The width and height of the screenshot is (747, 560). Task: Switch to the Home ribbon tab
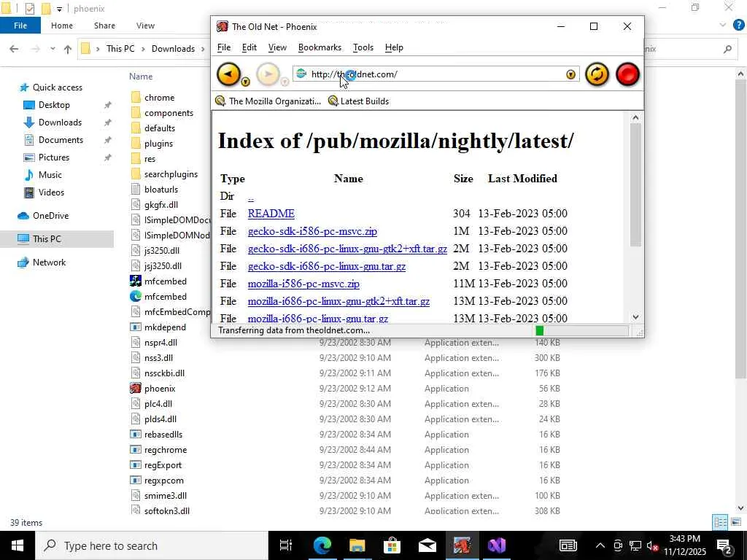click(x=62, y=26)
